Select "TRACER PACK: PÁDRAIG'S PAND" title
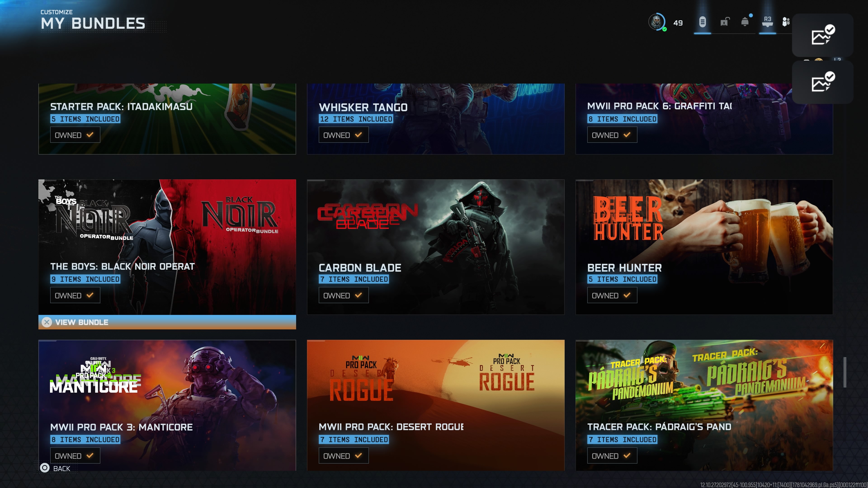This screenshot has height=488, width=868. (659, 427)
